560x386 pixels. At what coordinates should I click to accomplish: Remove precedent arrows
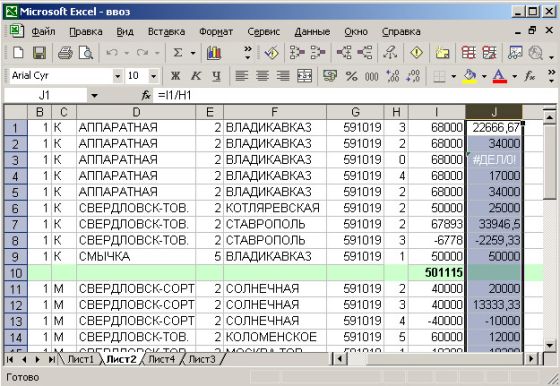coord(318,53)
